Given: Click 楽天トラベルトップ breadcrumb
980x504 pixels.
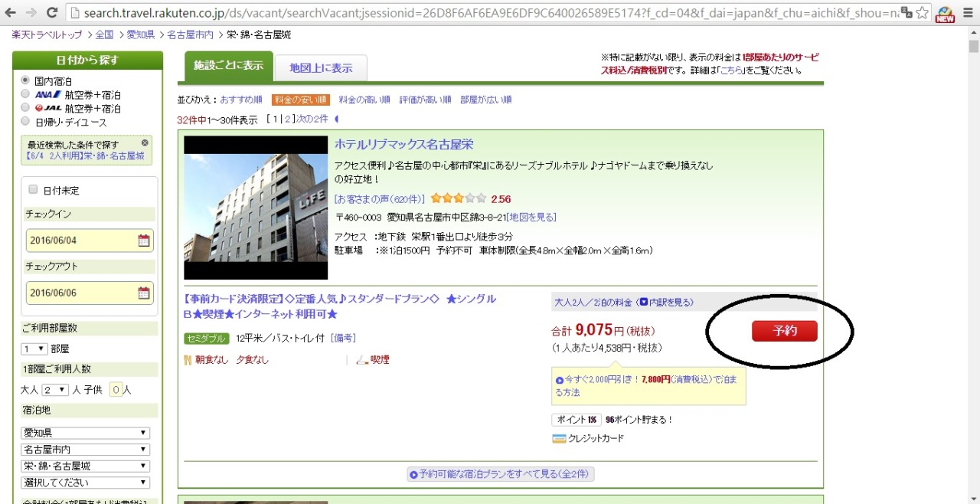Looking at the screenshot, I should pyautogui.click(x=47, y=35).
